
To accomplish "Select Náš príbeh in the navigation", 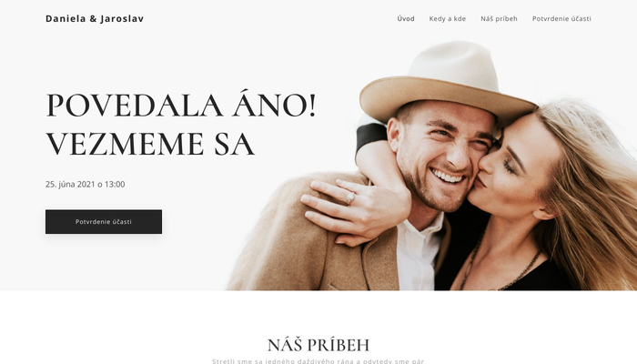I will [499, 19].
